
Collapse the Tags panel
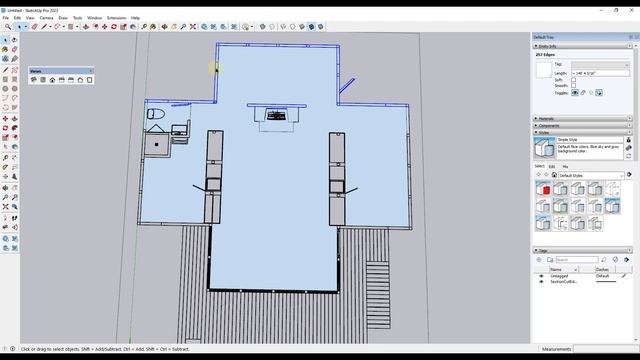[x=582, y=250]
